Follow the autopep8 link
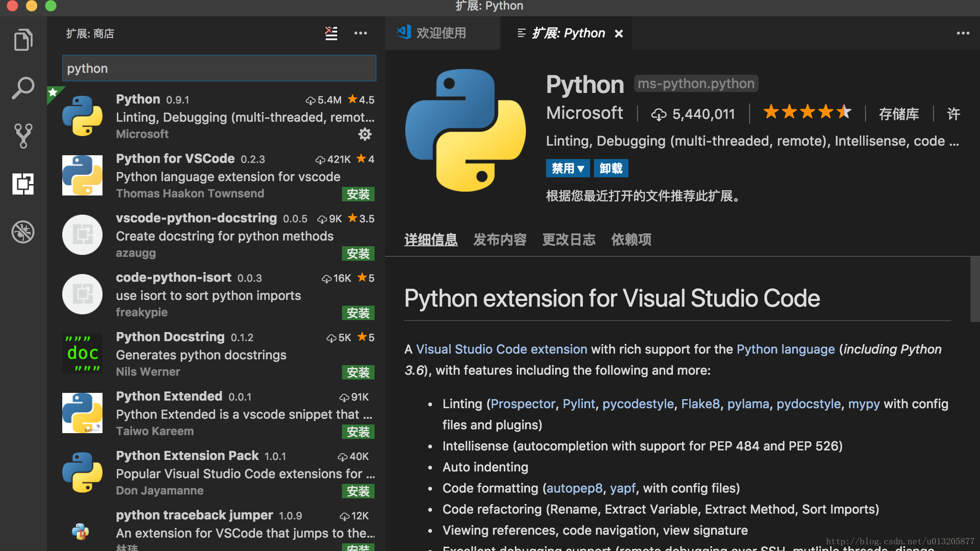This screenshot has height=551, width=980. click(x=574, y=488)
